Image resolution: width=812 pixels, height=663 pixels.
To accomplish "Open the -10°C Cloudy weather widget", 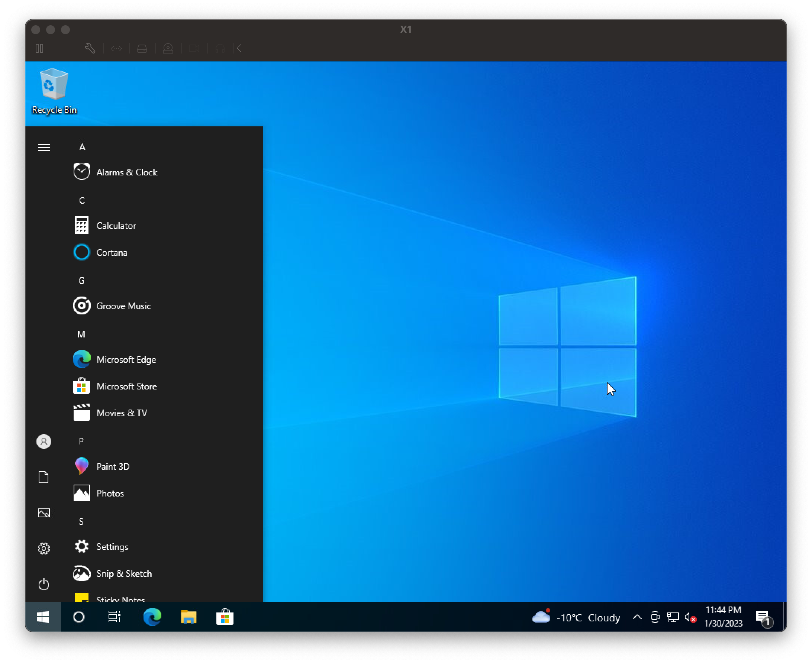I will (577, 617).
